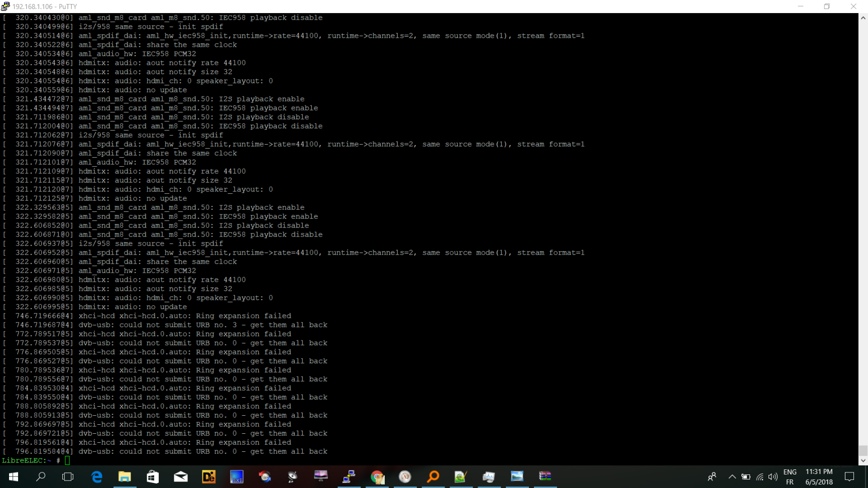This screenshot has width=868, height=488.
Task: Check battery status in the system tray
Action: (746, 476)
